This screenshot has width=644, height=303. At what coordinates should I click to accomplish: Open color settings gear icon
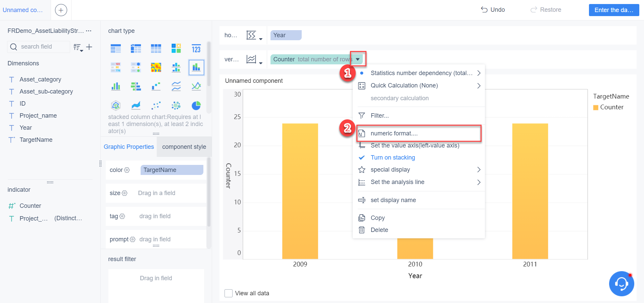[x=127, y=170]
